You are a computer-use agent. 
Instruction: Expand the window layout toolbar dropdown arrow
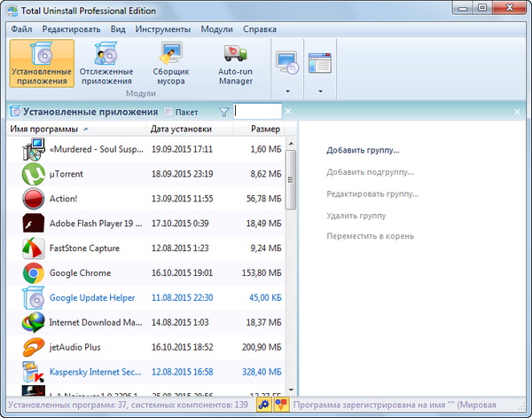(x=318, y=91)
